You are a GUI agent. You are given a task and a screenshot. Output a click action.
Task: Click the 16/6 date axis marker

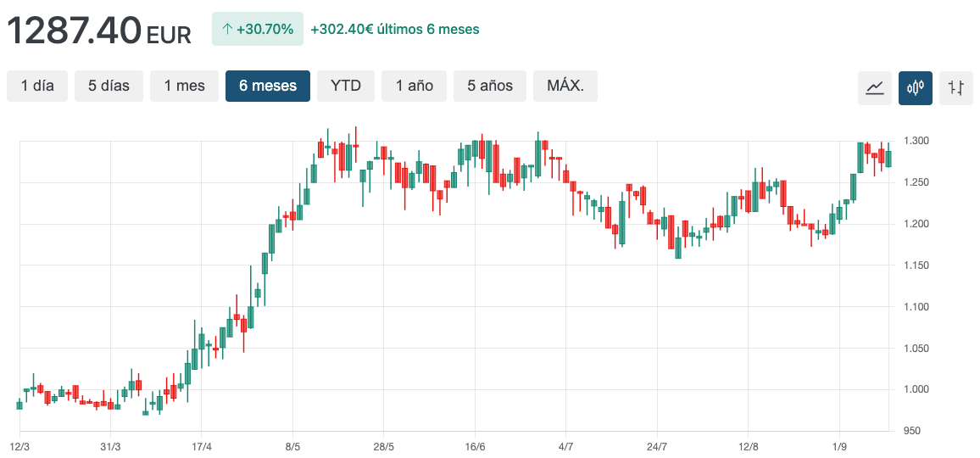click(x=476, y=447)
